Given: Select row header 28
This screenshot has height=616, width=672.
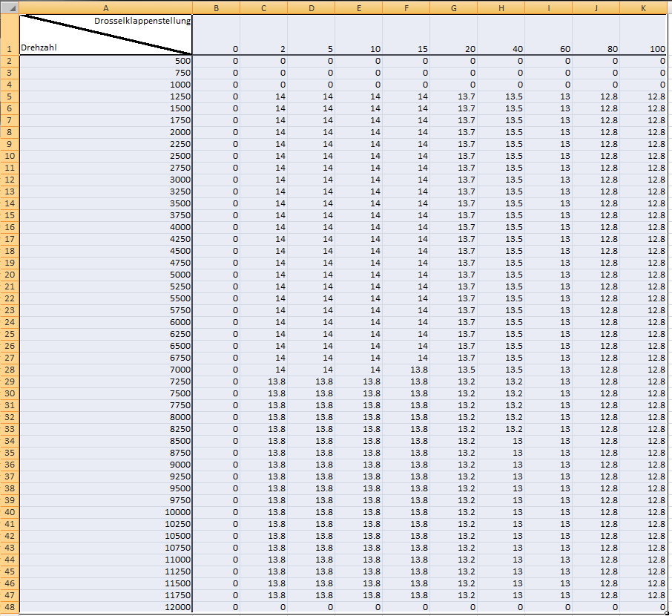Looking at the screenshot, I should click(10, 370).
